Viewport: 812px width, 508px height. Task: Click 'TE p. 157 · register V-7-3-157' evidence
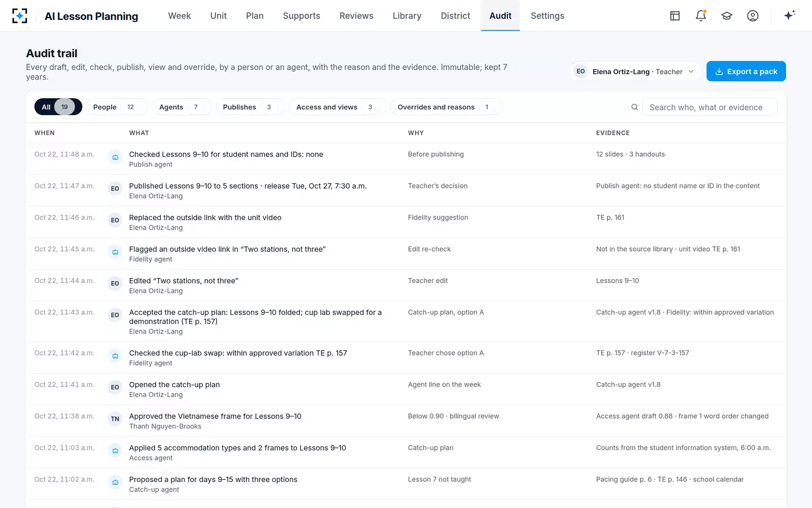click(x=643, y=353)
